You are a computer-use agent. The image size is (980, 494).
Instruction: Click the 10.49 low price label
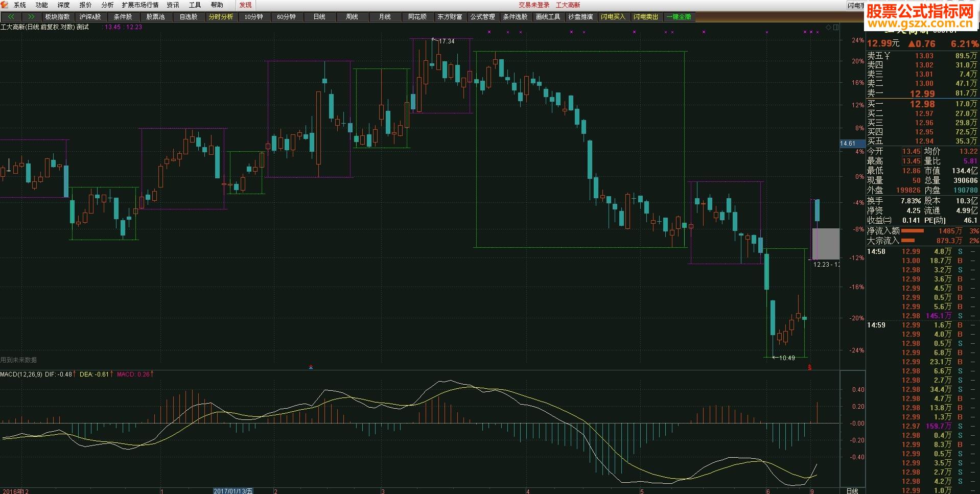pyautogui.click(x=787, y=358)
